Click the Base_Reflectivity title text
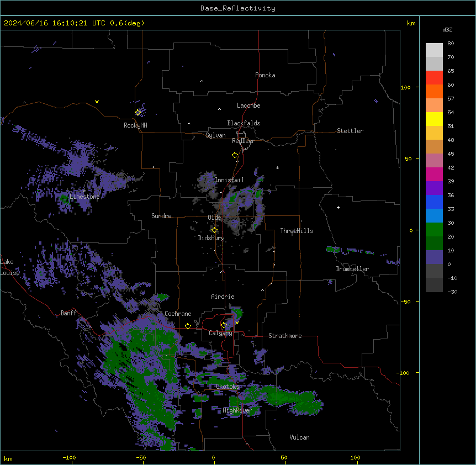 [x=238, y=8]
